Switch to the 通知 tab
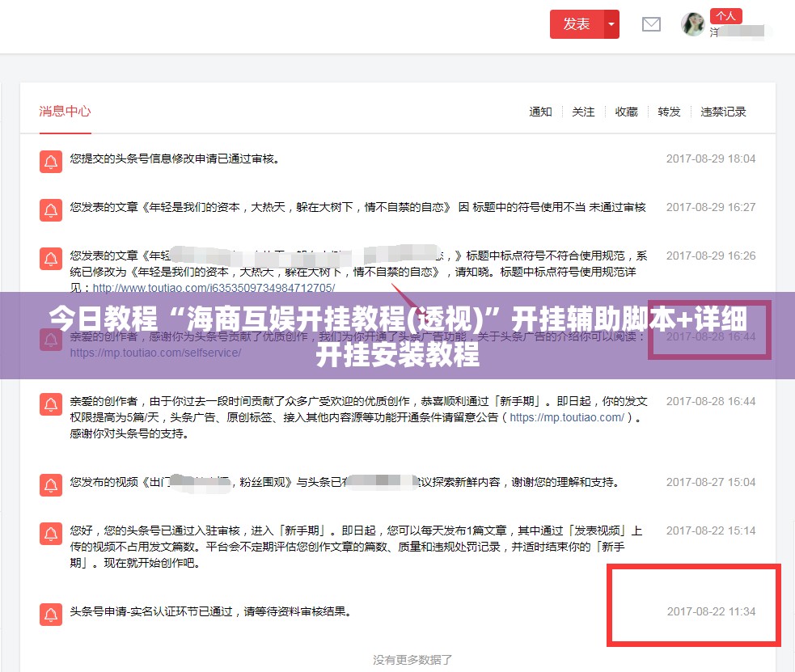This screenshot has height=672, width=795. (x=540, y=112)
